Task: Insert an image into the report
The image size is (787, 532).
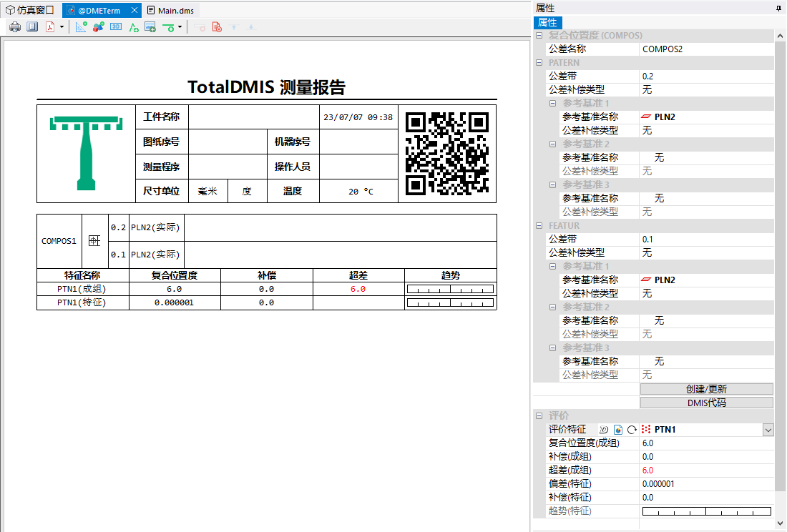Action: point(150,27)
